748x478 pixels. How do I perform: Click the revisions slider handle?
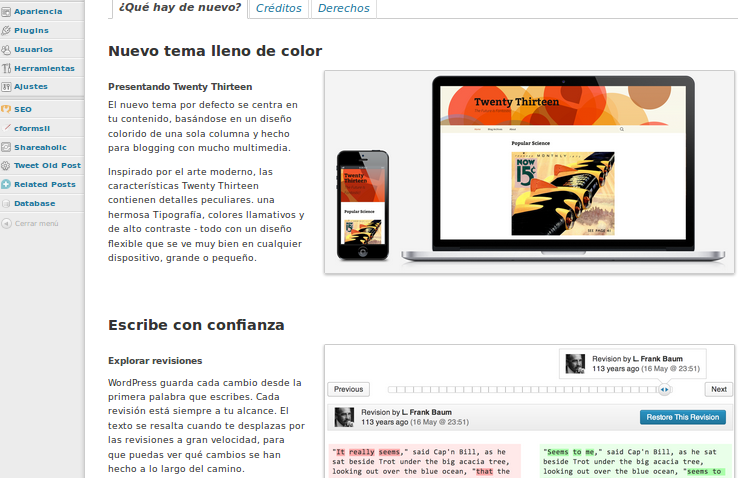pyautogui.click(x=665, y=390)
